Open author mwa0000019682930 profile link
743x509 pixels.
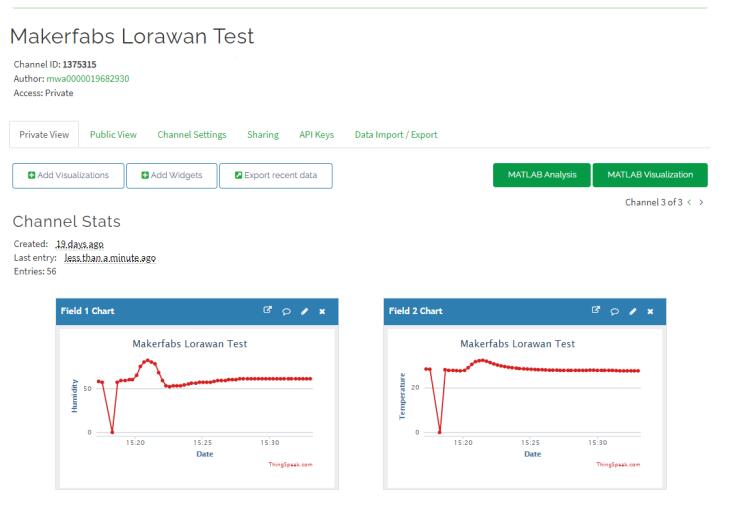click(88, 79)
